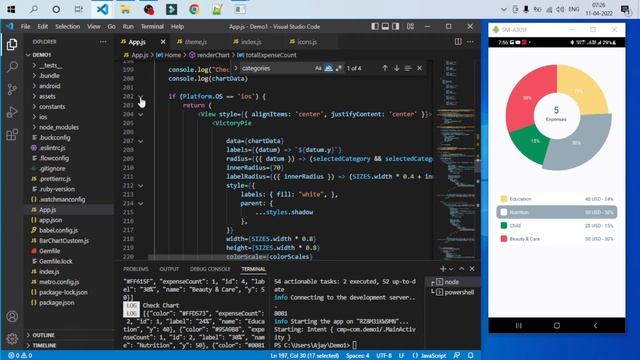
Task: Maximize the terminal panel
Action: click(462, 269)
